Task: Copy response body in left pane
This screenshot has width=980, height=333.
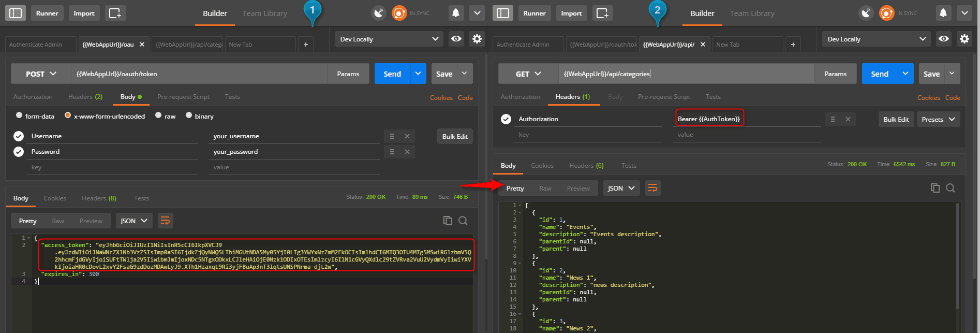Action: pos(448,221)
